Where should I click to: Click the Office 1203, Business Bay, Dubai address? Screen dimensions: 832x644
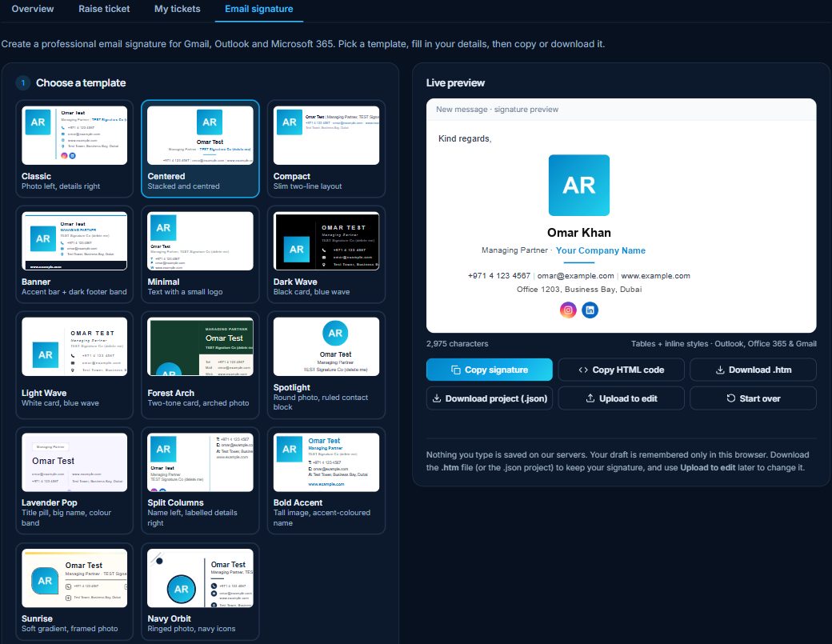click(579, 289)
